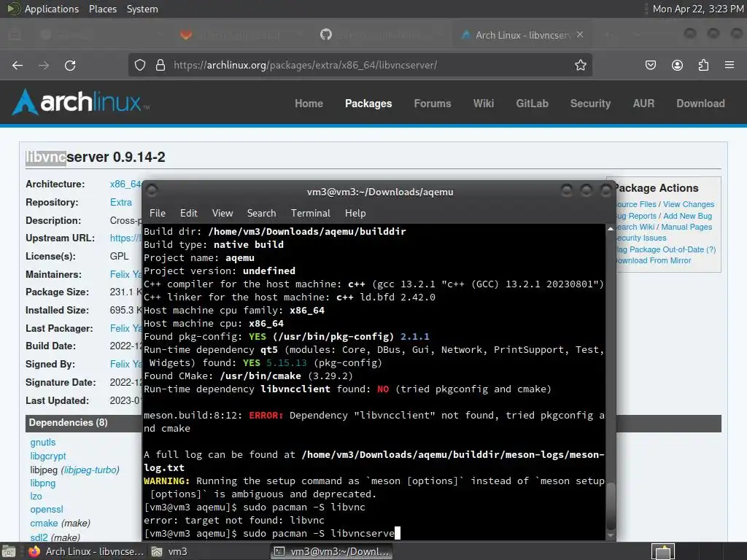747x560 pixels.
Task: Open the Manual Pages link
Action: pos(686,227)
